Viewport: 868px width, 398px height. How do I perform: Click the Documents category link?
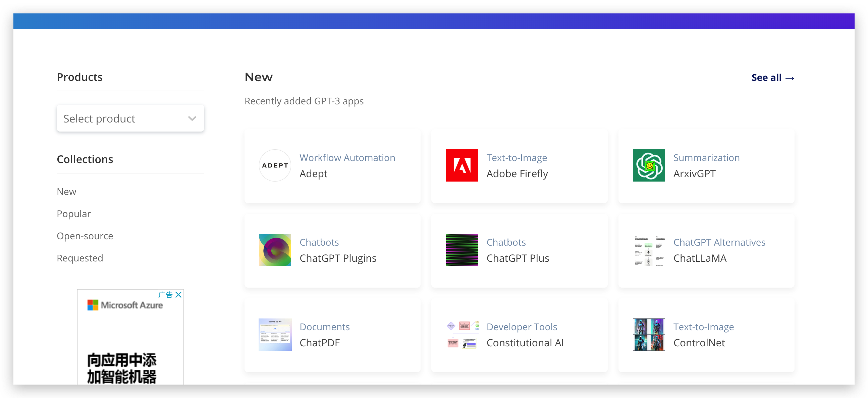point(324,327)
